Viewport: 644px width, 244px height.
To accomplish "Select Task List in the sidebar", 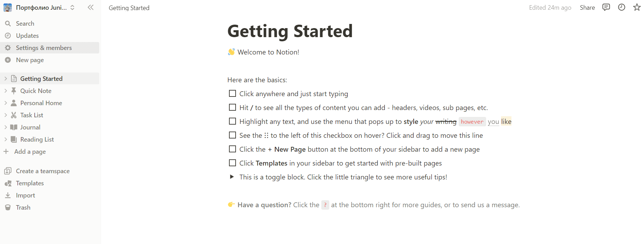I will coord(32,115).
